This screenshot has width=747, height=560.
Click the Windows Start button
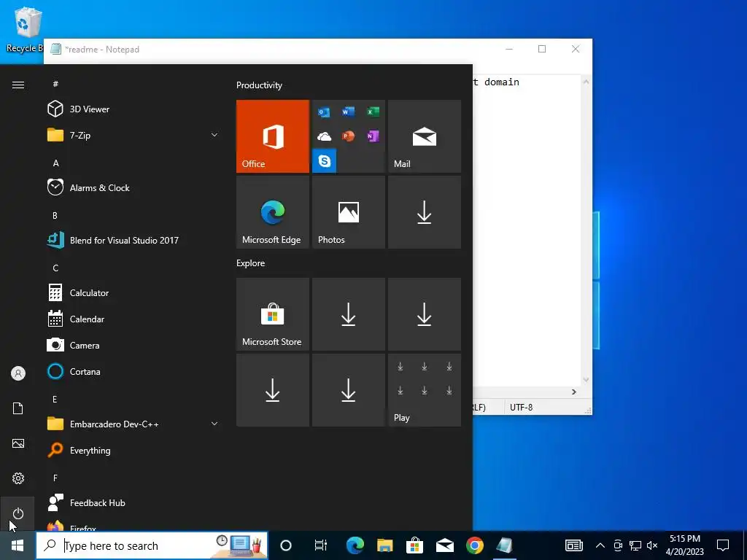(x=18, y=545)
